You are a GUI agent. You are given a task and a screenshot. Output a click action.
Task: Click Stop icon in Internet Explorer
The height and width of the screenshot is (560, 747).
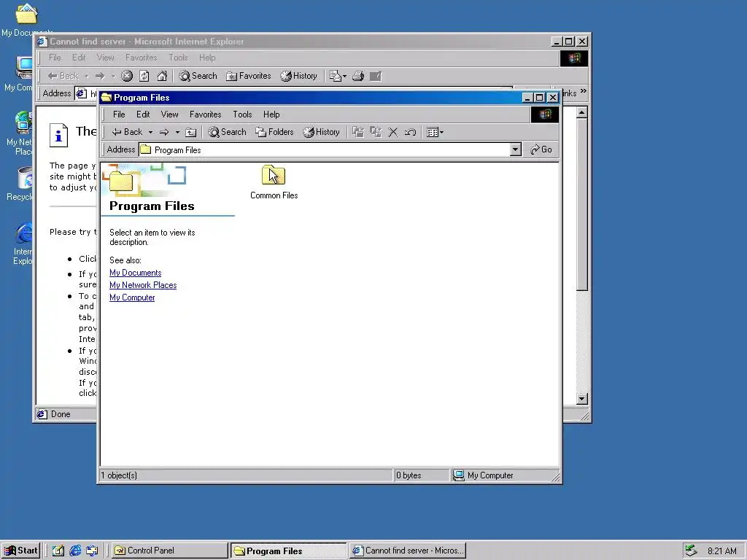coord(127,76)
